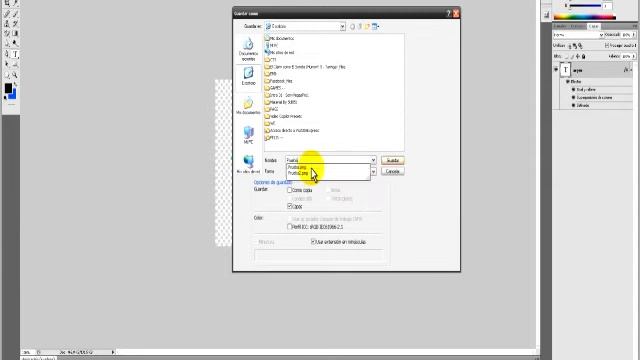Screen dimensions: 640x360
Task: Swap foreground and background colors
Action: (16, 84)
